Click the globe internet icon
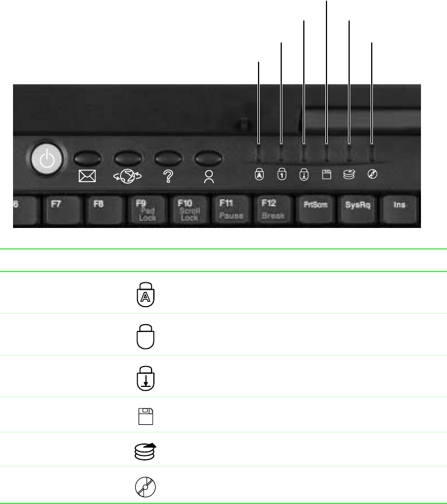This screenshot has width=447, height=504. click(x=127, y=176)
